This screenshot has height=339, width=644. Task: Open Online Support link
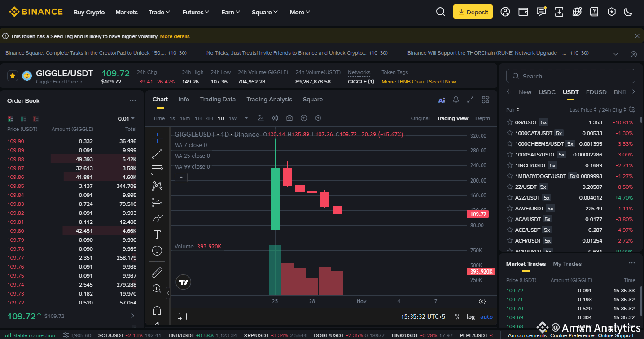pos(616,335)
